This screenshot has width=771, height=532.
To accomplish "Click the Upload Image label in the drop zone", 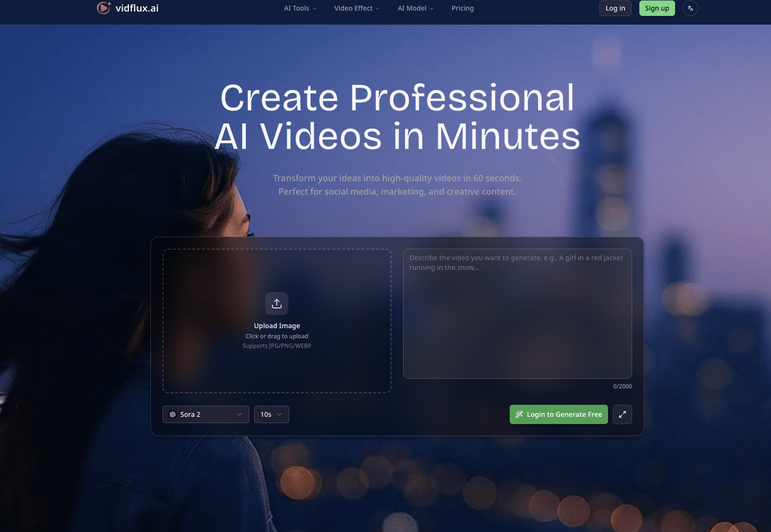I will pyautogui.click(x=277, y=326).
